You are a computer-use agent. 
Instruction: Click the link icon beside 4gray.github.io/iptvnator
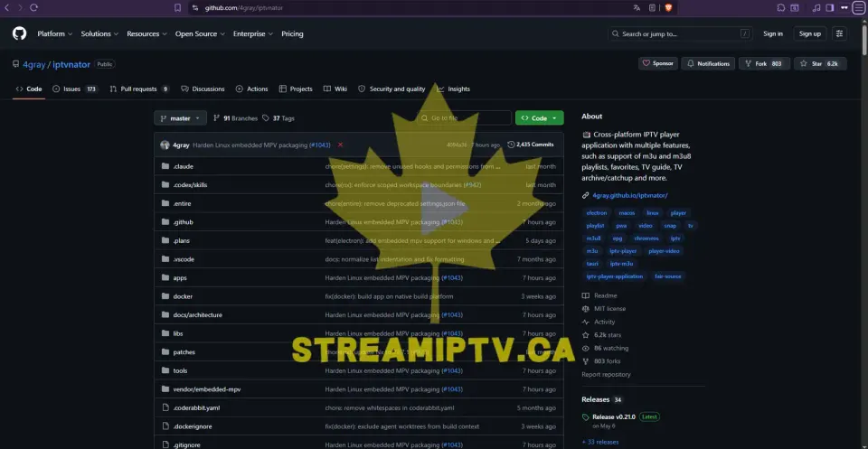click(586, 195)
